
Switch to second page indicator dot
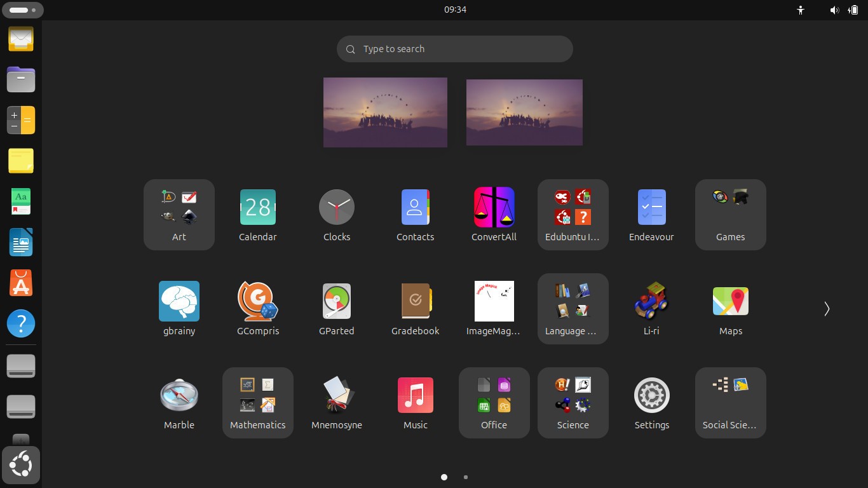(466, 477)
